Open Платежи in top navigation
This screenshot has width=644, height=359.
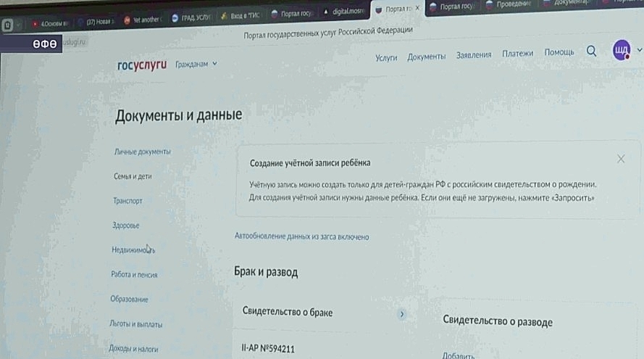(x=517, y=54)
